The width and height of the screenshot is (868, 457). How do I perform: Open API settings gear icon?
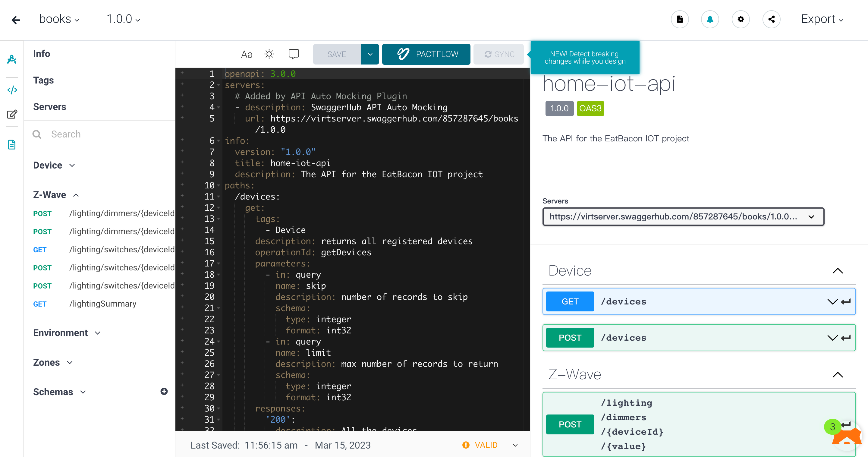tap(740, 19)
